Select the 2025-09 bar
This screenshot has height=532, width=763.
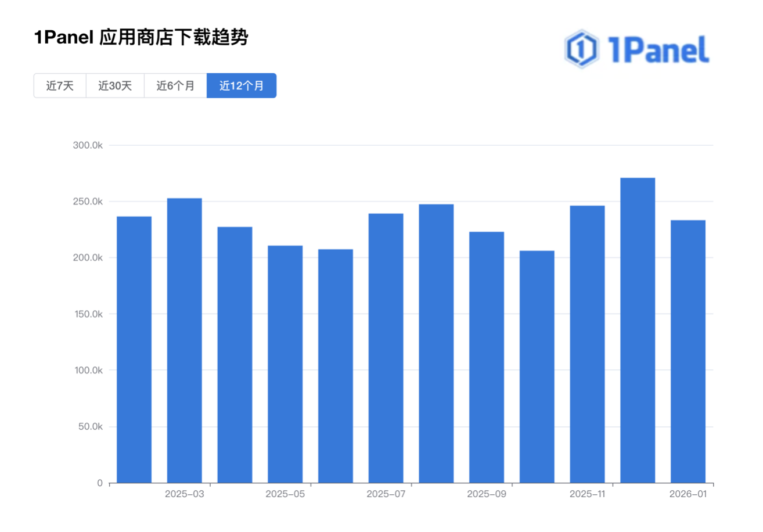coord(487,357)
